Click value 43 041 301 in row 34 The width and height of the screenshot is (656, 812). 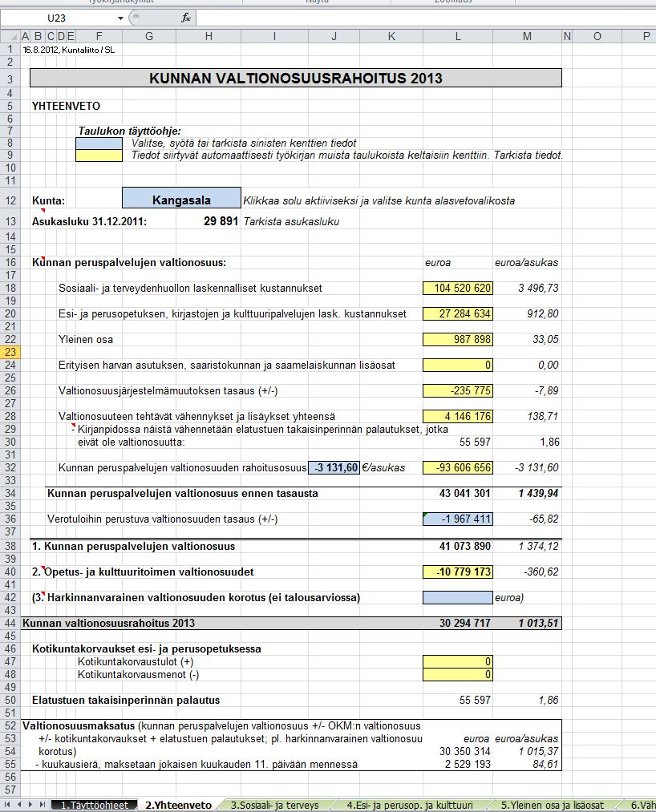coord(465,493)
